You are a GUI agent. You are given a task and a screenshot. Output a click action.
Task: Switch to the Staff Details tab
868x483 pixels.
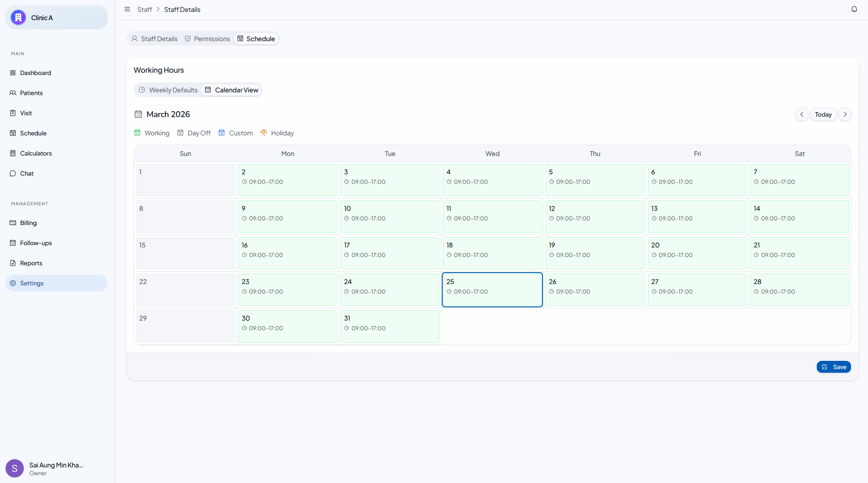pyautogui.click(x=154, y=39)
